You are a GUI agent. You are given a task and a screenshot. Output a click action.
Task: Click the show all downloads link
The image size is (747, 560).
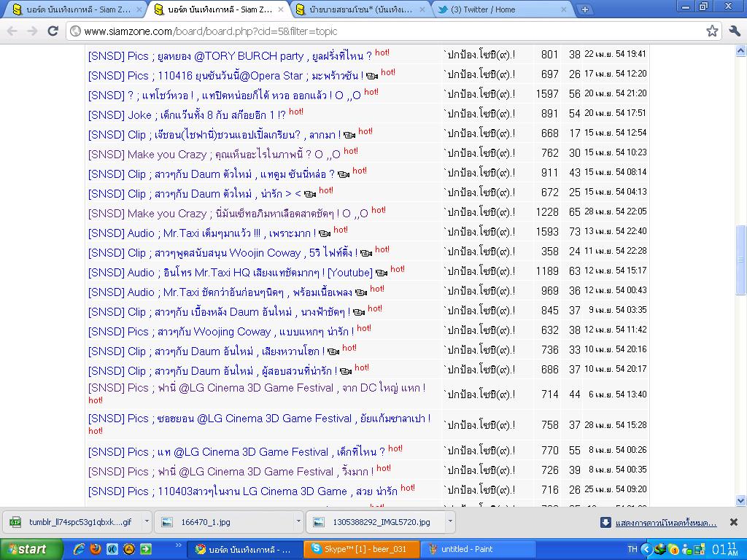pyautogui.click(x=666, y=523)
